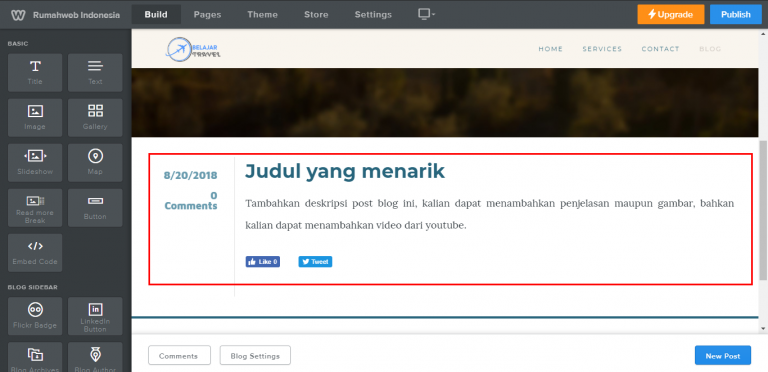Click the scrollbar down arrow
This screenshot has width=768, height=372.
(x=763, y=328)
